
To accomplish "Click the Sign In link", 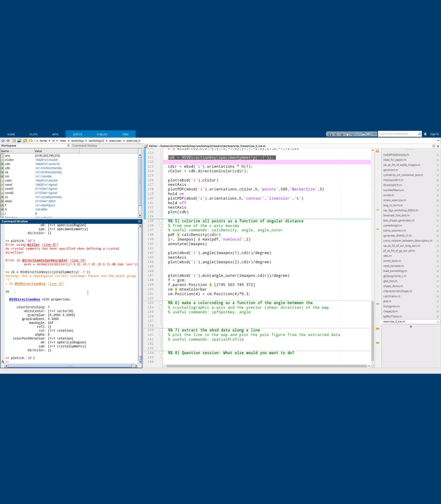I will point(434,134).
